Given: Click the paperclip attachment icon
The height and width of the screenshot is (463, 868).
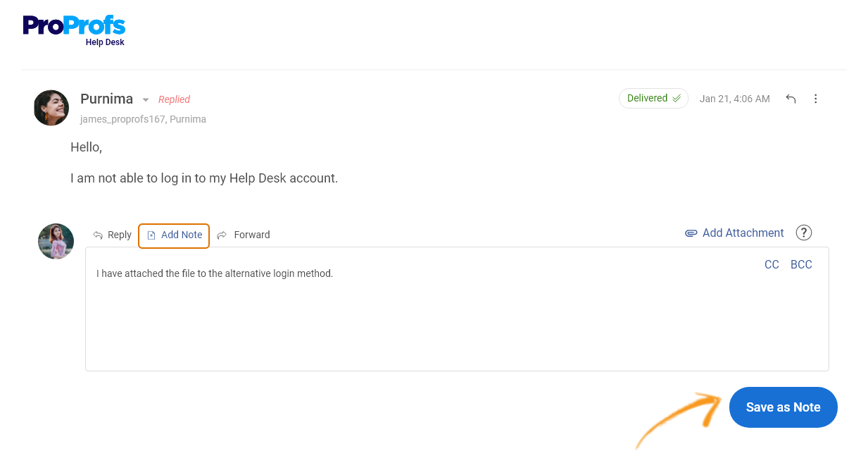Looking at the screenshot, I should [x=691, y=233].
